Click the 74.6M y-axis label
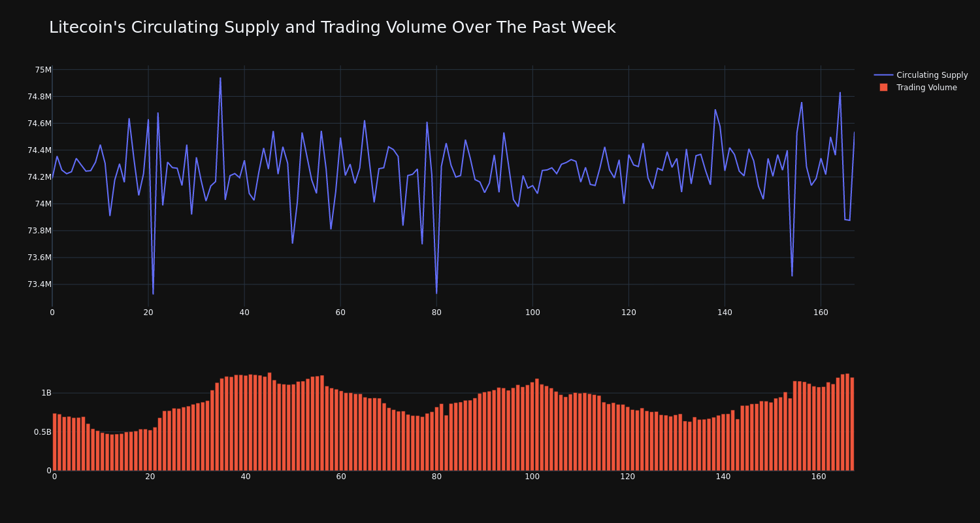 [x=39, y=124]
